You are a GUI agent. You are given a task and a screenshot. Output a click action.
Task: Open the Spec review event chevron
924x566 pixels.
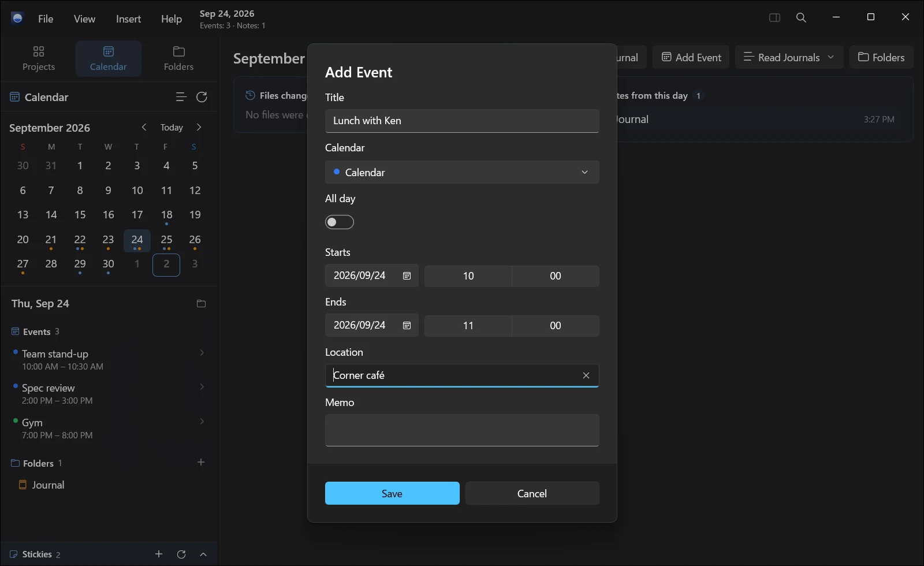(202, 387)
